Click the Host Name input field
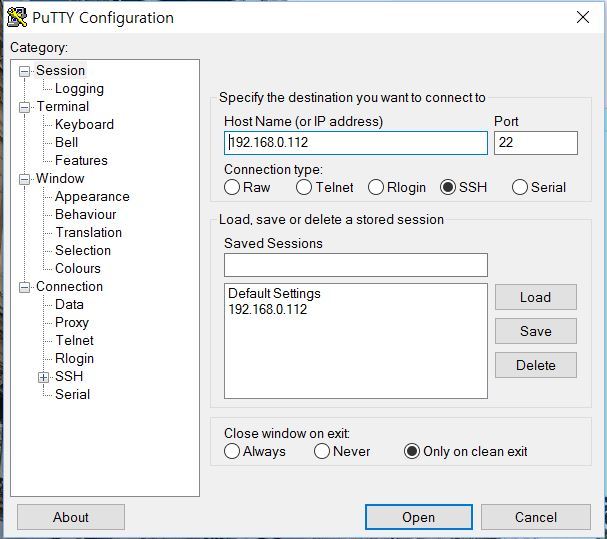The height and width of the screenshot is (539, 607). (x=356, y=143)
